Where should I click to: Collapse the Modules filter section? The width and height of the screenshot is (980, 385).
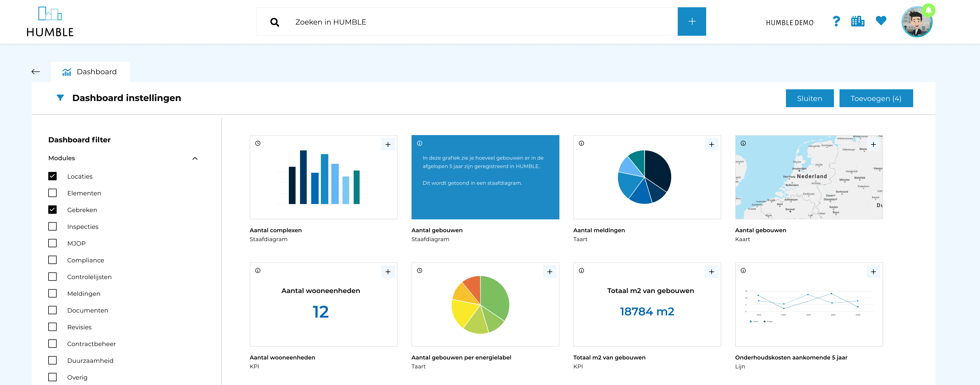pos(195,158)
